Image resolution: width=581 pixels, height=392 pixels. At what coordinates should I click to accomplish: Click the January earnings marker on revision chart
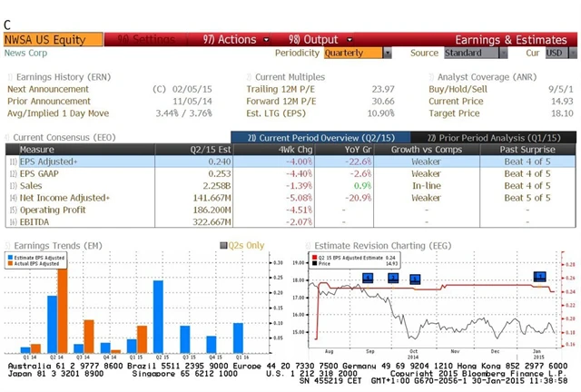pos(539,276)
